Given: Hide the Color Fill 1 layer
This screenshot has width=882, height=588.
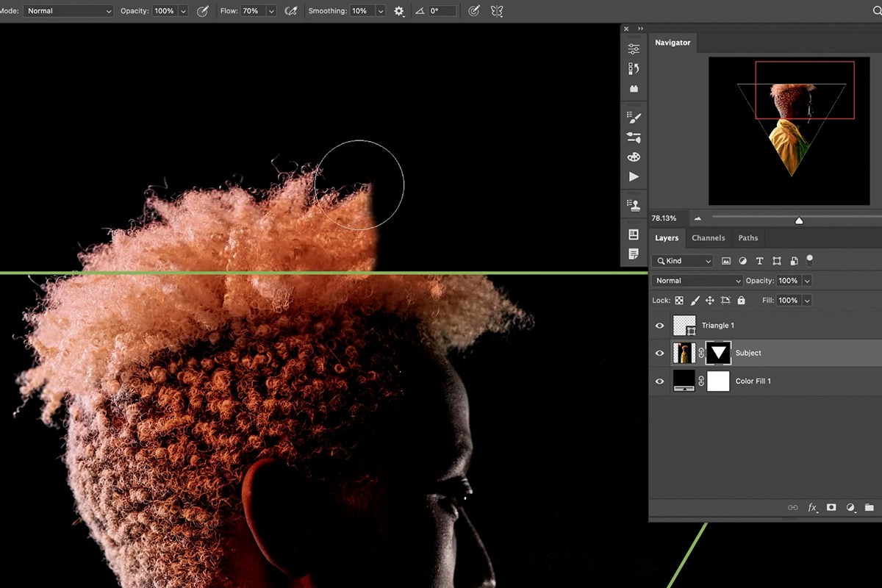Looking at the screenshot, I should [x=659, y=381].
